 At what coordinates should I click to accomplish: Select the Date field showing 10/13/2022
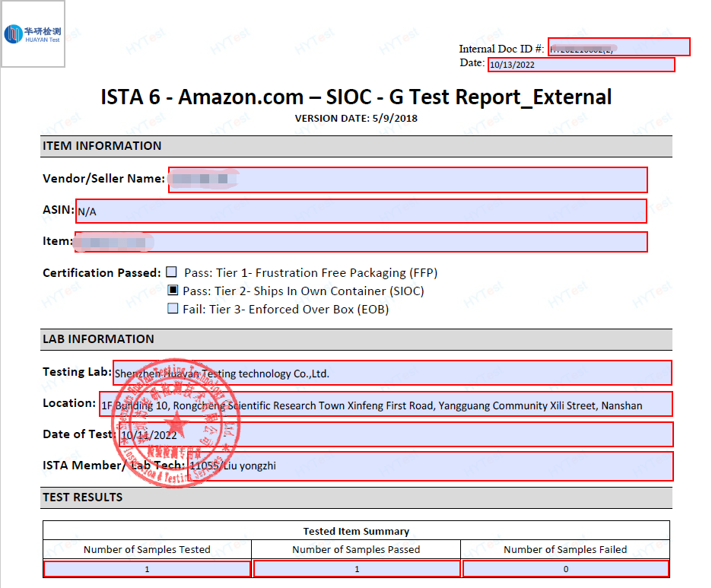pos(580,65)
